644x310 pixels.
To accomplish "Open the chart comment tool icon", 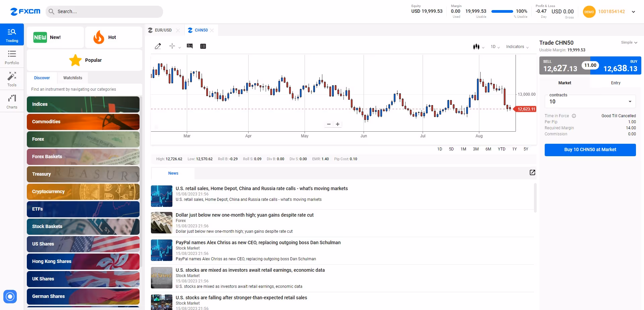I will [190, 46].
